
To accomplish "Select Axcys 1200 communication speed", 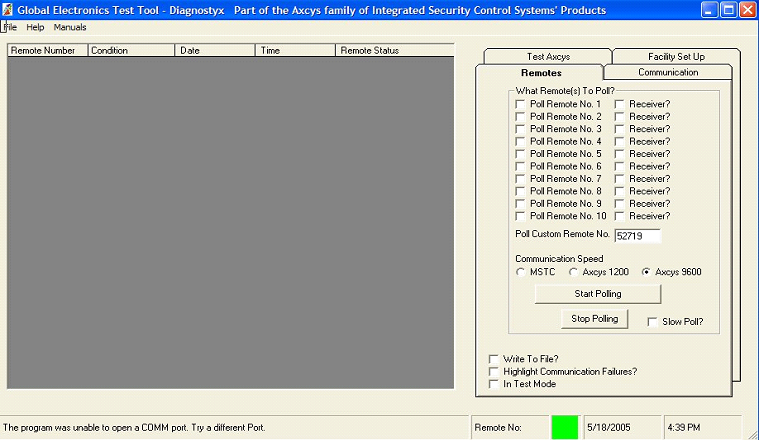I will click(x=573, y=272).
